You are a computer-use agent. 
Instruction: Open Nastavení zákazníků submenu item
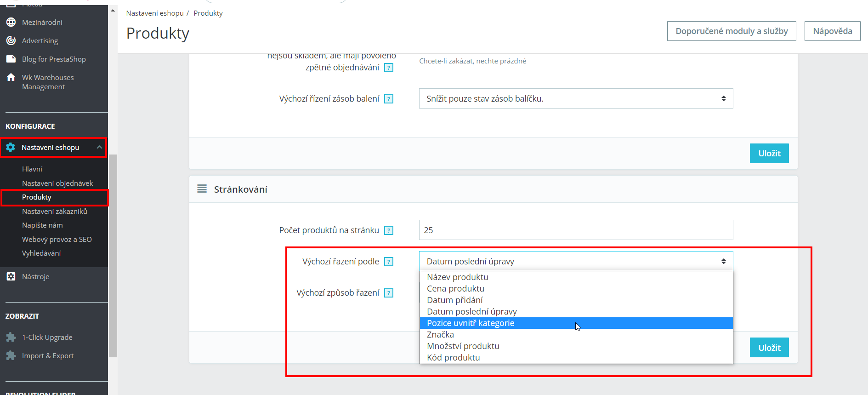pos(55,211)
